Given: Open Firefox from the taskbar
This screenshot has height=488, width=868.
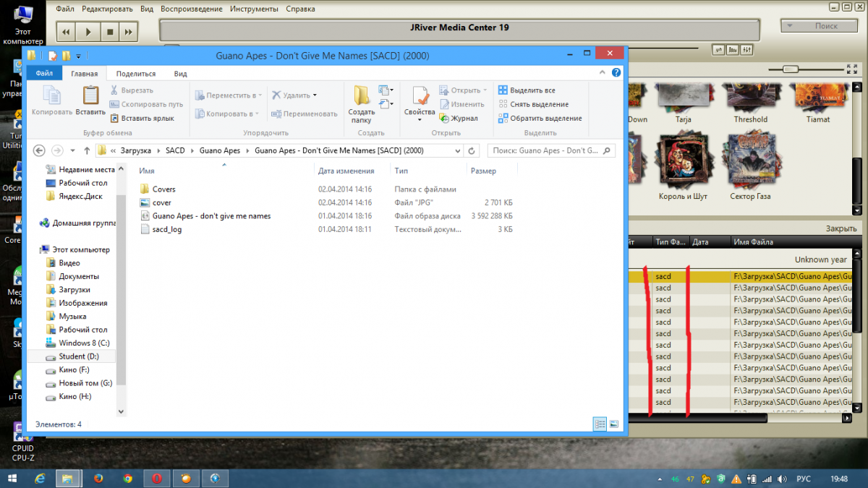Looking at the screenshot, I should click(x=98, y=478).
